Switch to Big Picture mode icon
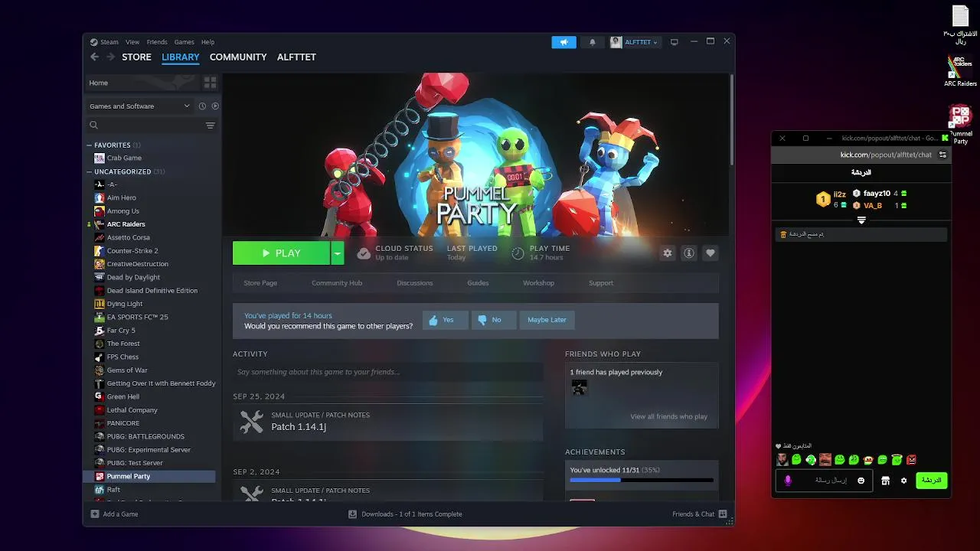The image size is (980, 551). (x=675, y=42)
